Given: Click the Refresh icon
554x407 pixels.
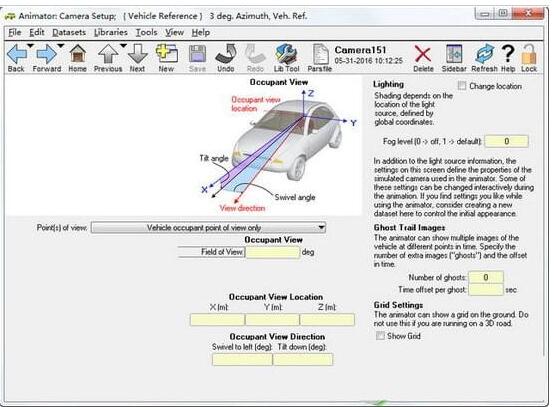Looking at the screenshot, I should (x=484, y=54).
